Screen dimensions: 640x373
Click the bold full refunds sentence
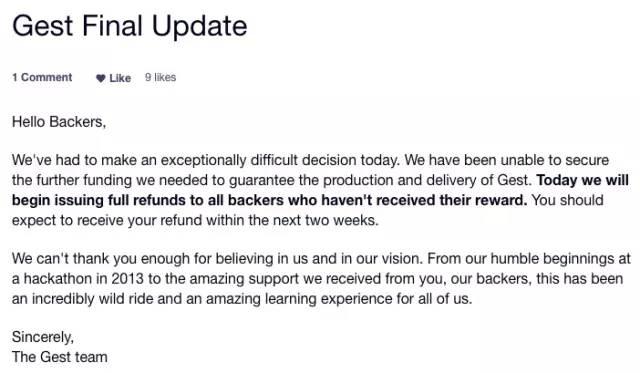(320, 190)
